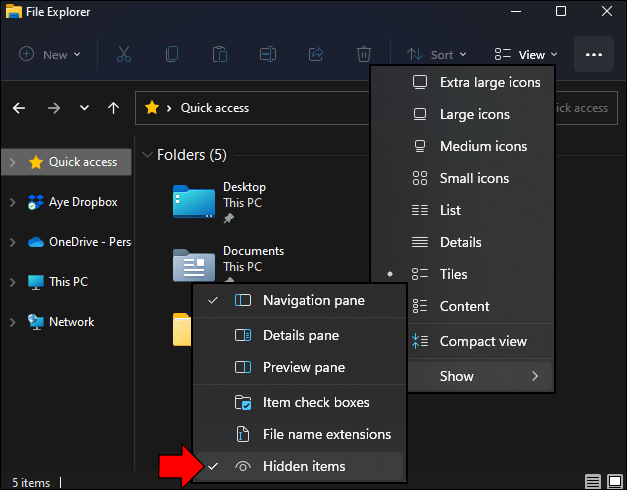This screenshot has width=627, height=490.
Task: Go up one folder level arrow
Action: [114, 108]
